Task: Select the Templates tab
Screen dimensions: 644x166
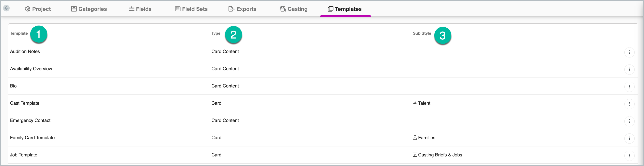Action: point(345,9)
